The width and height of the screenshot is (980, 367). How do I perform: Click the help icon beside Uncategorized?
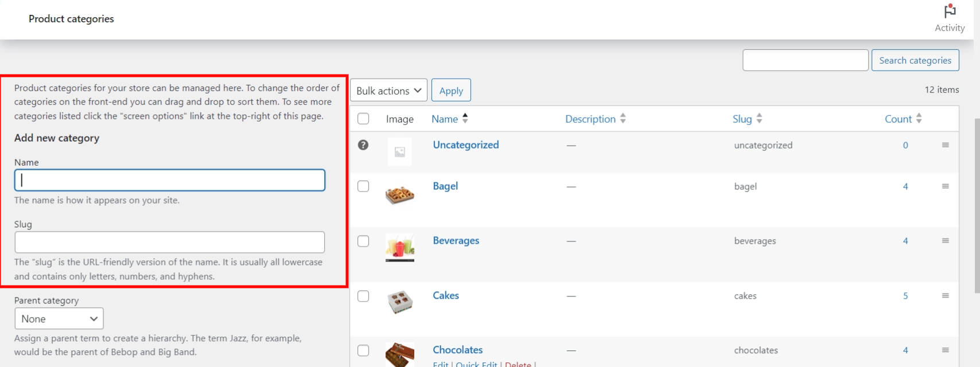[x=363, y=145]
